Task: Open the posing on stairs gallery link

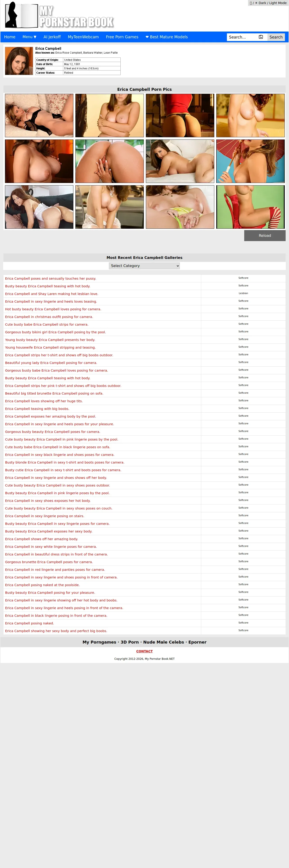Action: pos(45,516)
